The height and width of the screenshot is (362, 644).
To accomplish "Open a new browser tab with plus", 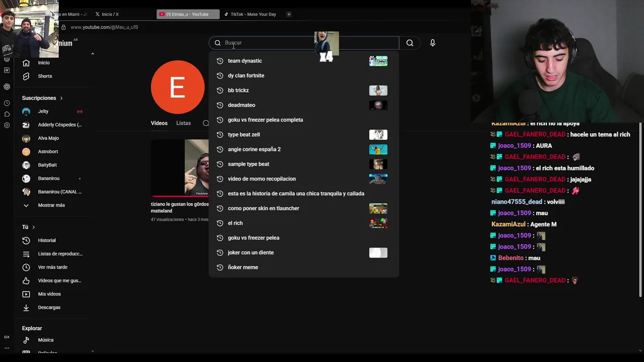I will pyautogui.click(x=289, y=14).
